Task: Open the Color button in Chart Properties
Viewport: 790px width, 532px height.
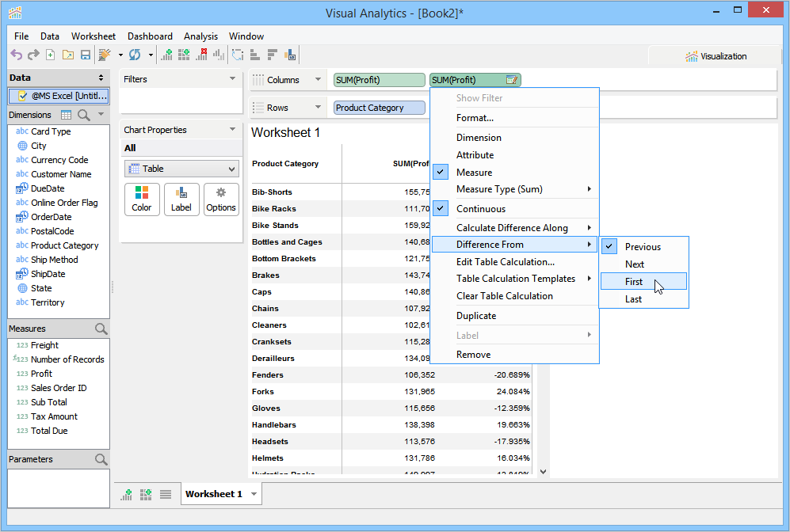Action: click(x=142, y=199)
